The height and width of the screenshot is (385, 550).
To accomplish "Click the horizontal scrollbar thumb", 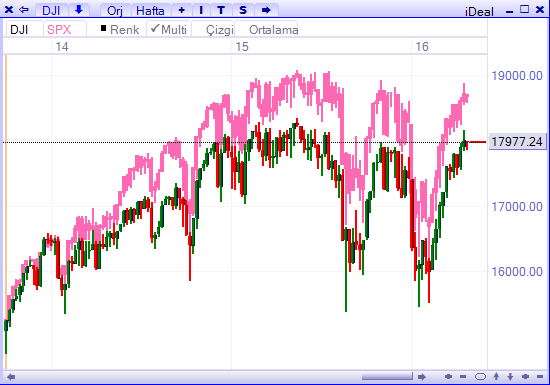I will click(387, 377).
